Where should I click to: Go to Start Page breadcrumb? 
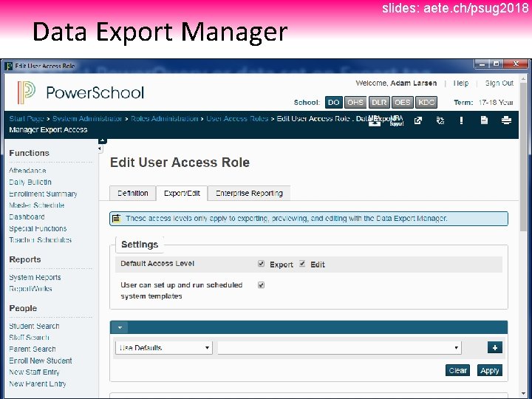(27, 118)
